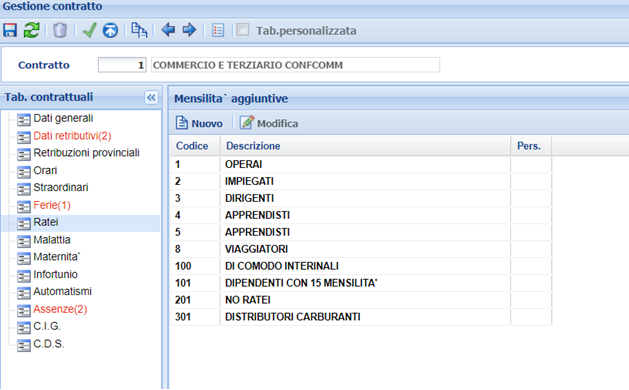Screen dimensions: 629x390
Task: Click code 301 cell
Action: pyautogui.click(x=195, y=317)
